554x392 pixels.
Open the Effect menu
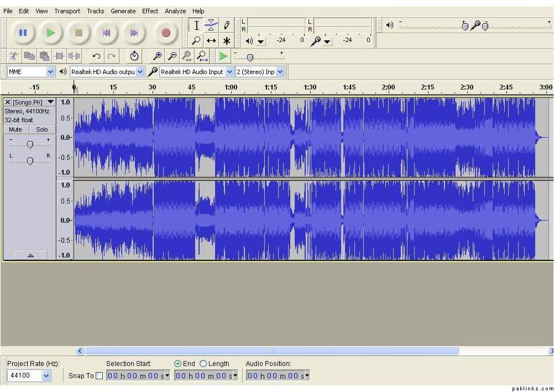click(x=150, y=11)
